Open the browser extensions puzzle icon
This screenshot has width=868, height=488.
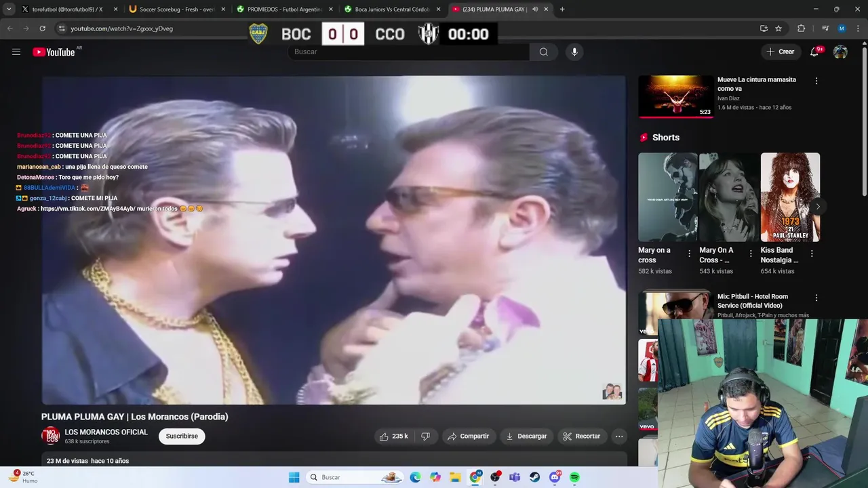point(802,28)
